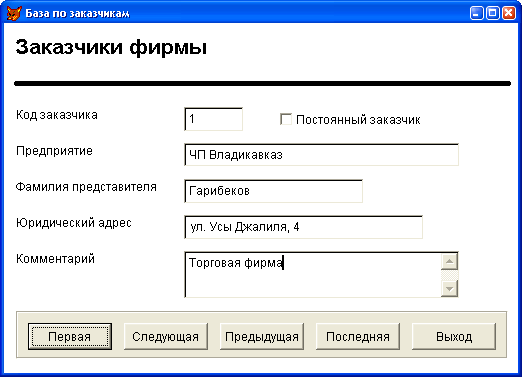Image resolution: width=522 pixels, height=377 pixels.
Task: Go to previous record with Предыдущая
Action: click(x=262, y=336)
